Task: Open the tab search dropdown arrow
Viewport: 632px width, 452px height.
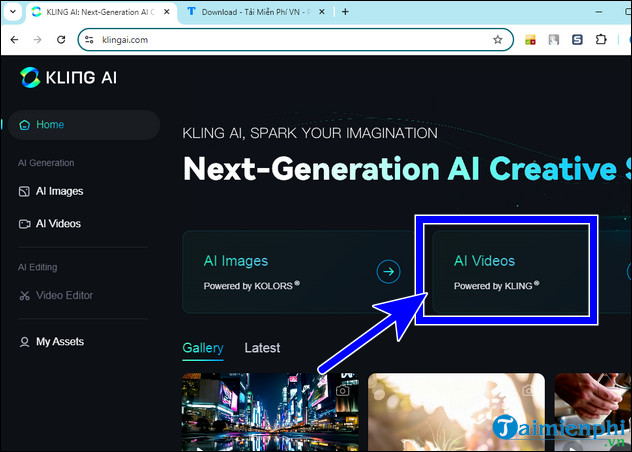Action: click(x=13, y=12)
